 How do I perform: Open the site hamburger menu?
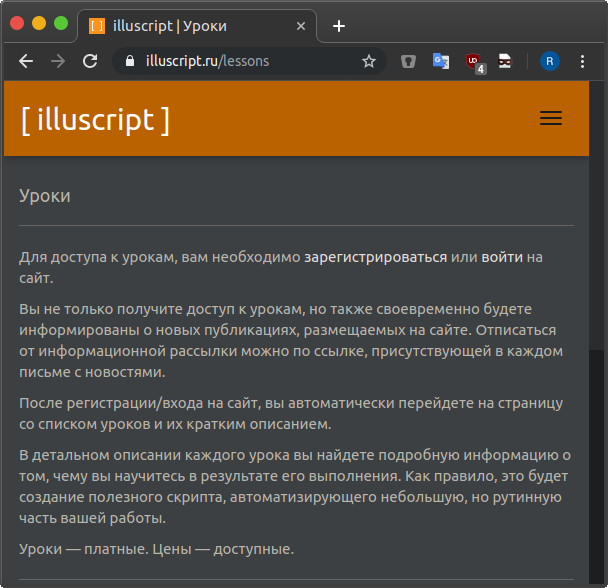pos(551,118)
